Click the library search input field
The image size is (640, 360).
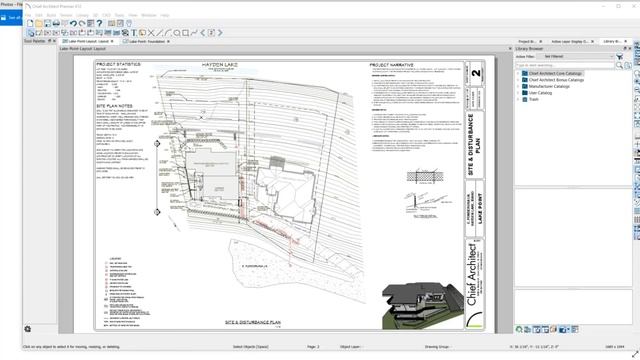click(x=565, y=65)
